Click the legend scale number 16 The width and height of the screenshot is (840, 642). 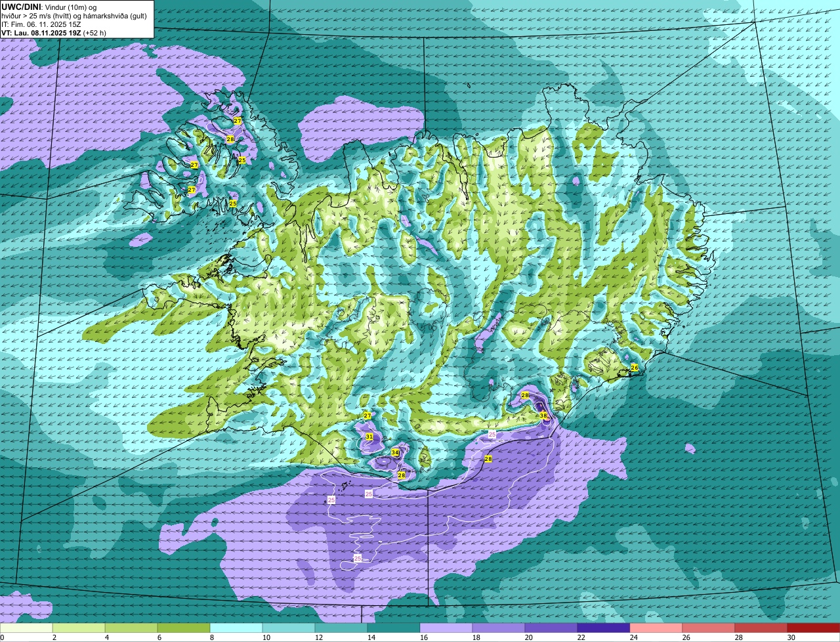423,637
